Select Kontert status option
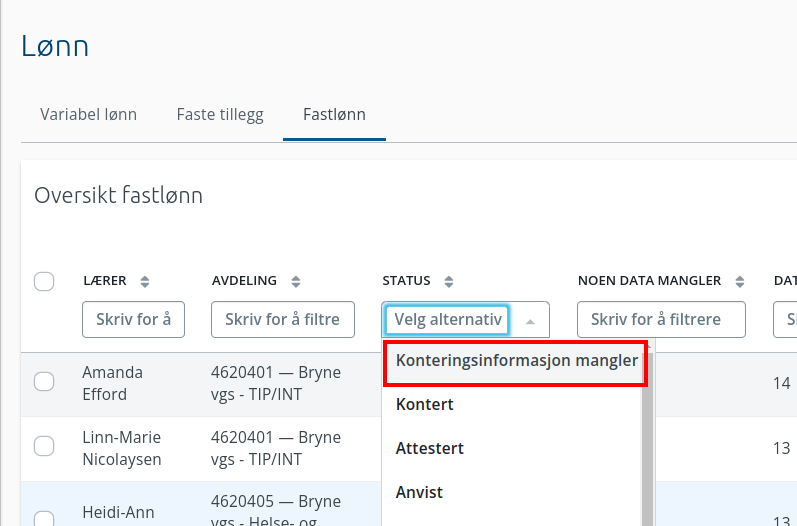 coord(424,405)
